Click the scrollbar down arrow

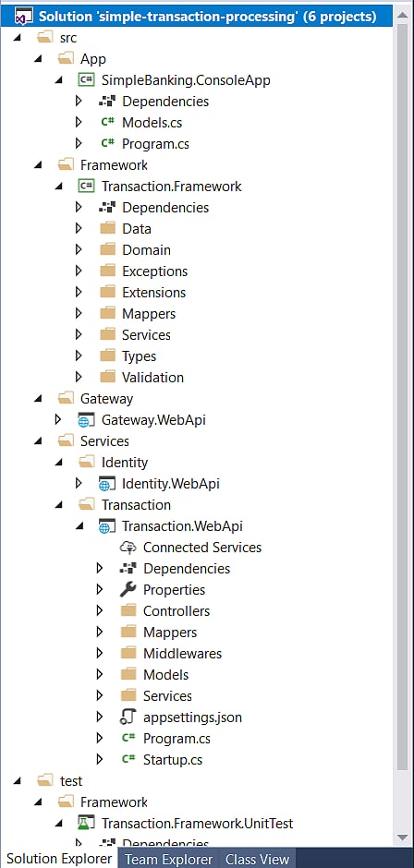point(403,837)
